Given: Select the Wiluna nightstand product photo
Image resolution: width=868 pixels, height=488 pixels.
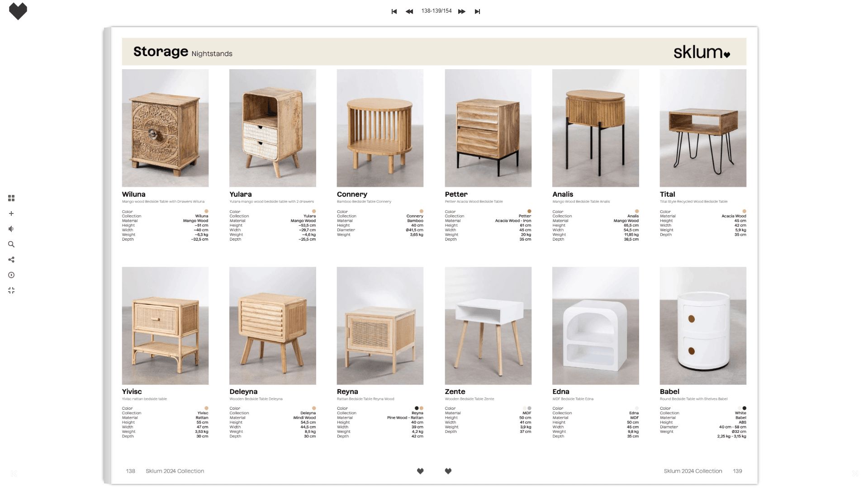Looking at the screenshot, I should 165,128.
